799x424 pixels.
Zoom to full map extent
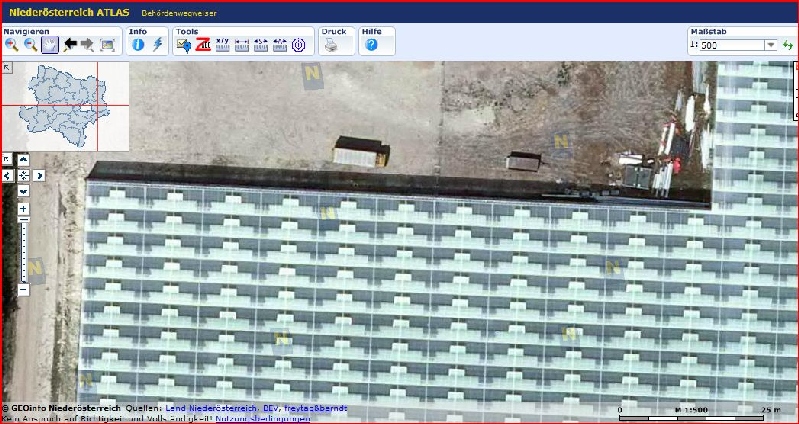click(107, 45)
